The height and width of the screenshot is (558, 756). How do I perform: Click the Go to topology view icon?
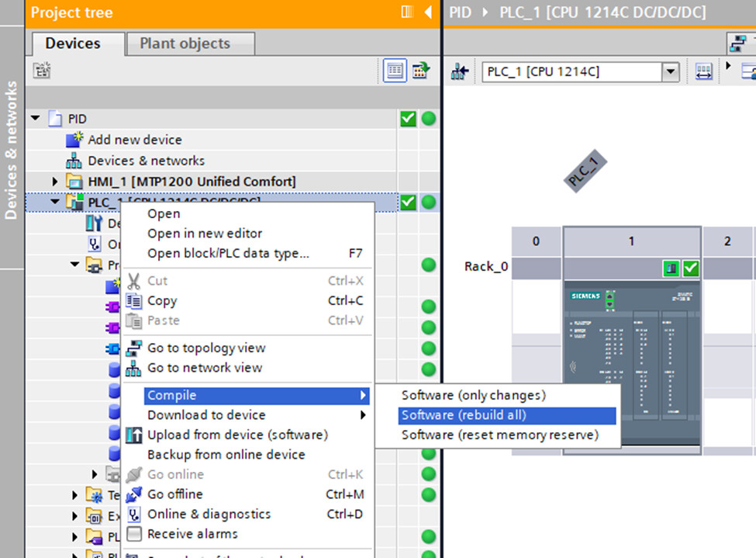tap(133, 348)
